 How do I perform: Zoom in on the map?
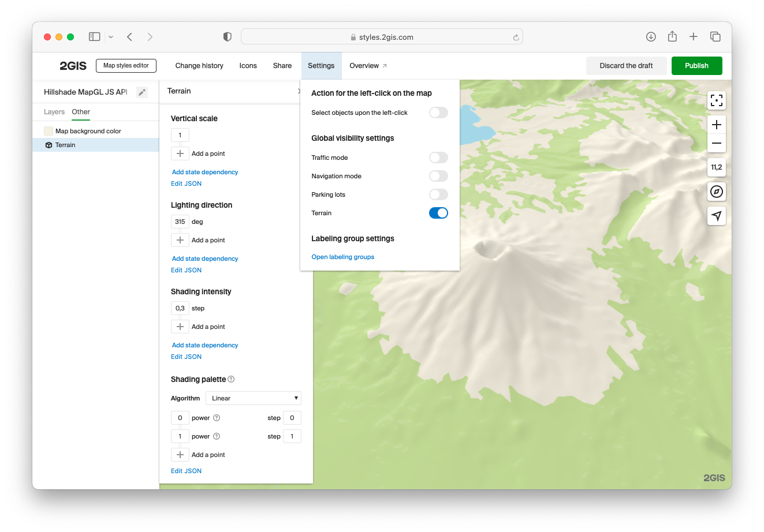tap(716, 125)
